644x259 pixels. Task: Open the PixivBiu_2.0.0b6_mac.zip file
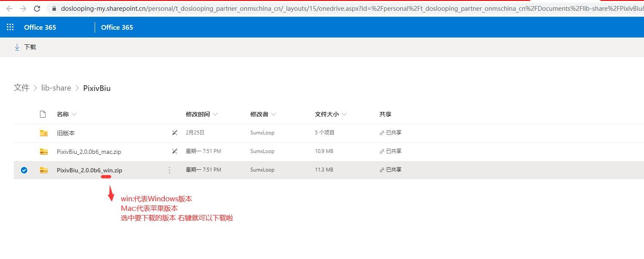click(89, 152)
